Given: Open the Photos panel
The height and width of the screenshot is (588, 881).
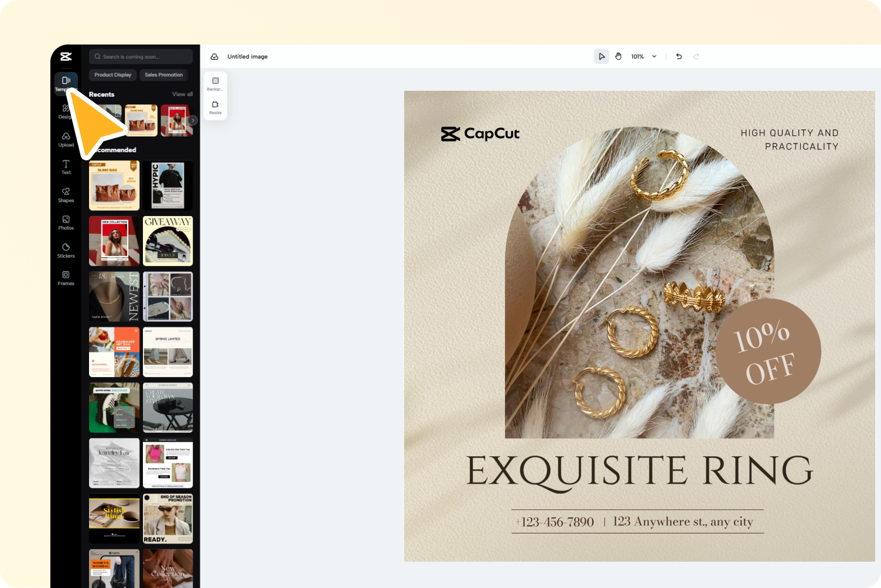Looking at the screenshot, I should coord(66,223).
